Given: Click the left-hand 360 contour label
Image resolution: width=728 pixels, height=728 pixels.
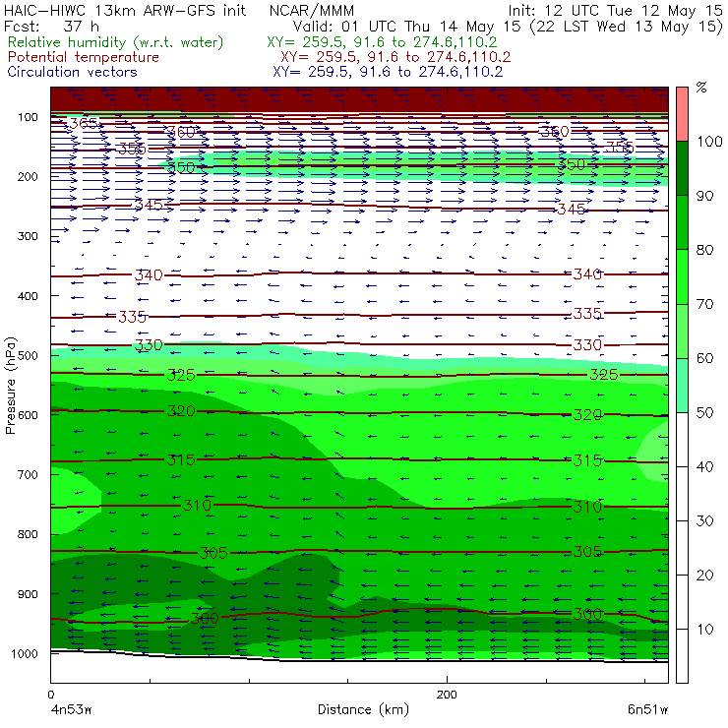Looking at the screenshot, I should [x=181, y=133].
